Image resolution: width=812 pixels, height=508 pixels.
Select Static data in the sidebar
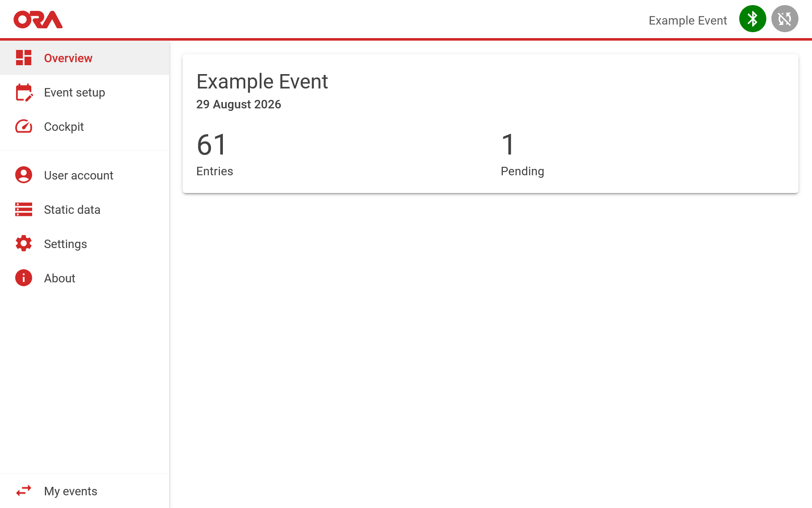tap(85, 210)
